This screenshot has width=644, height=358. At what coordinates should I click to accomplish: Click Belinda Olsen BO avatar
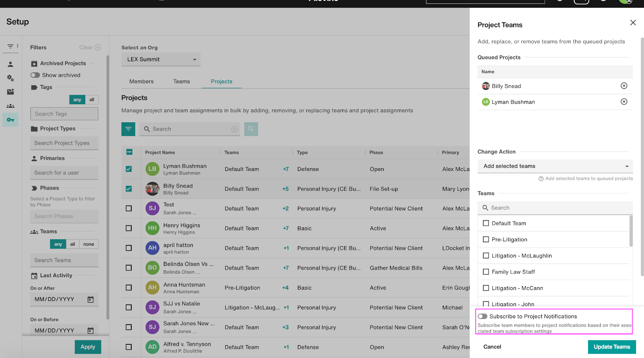(x=152, y=267)
